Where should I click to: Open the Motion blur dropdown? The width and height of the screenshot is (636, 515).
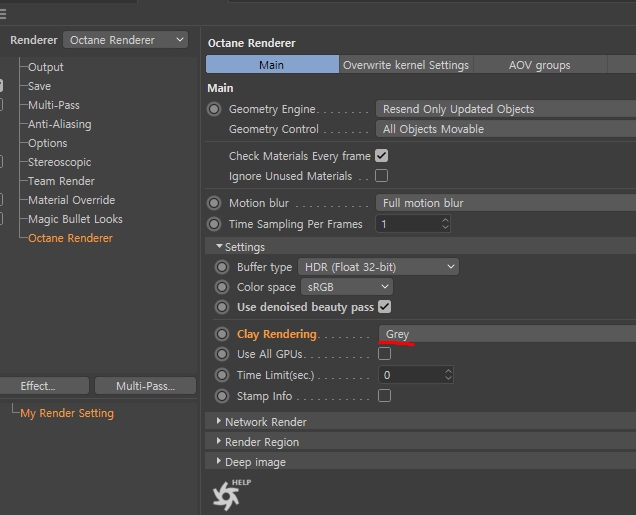[506, 203]
